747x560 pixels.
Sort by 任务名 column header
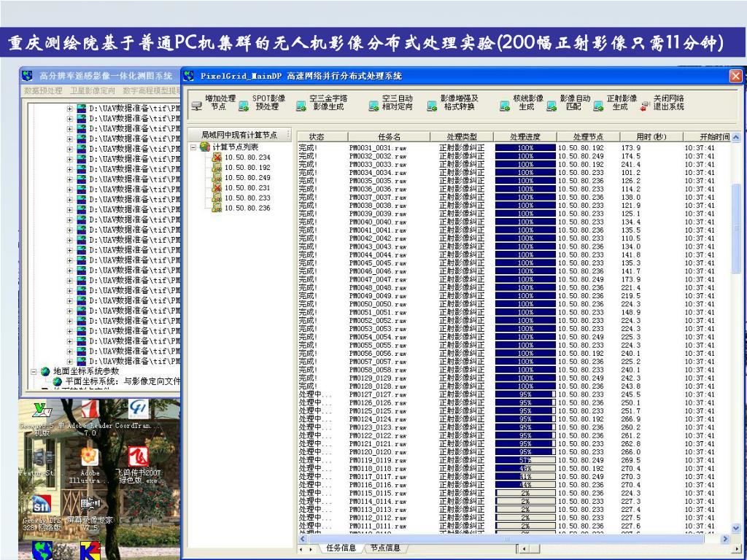click(390, 136)
